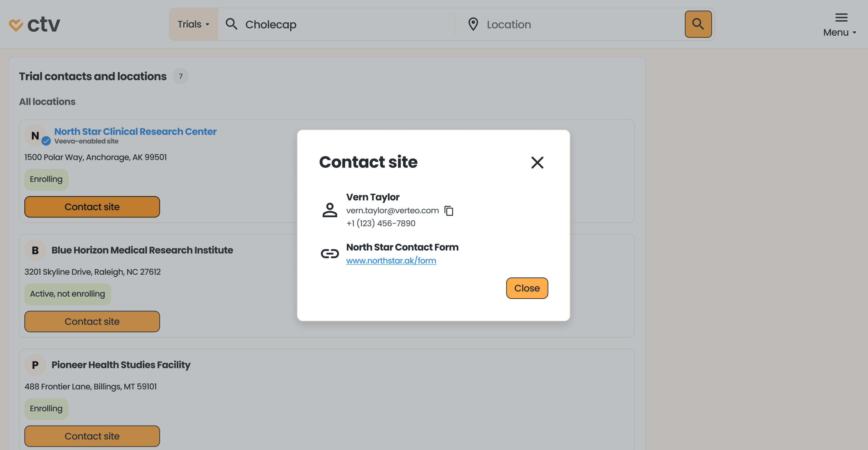Screen dimensions: 868x450
Task: Open the www.northstar.ak/form link
Action: coord(391,261)
